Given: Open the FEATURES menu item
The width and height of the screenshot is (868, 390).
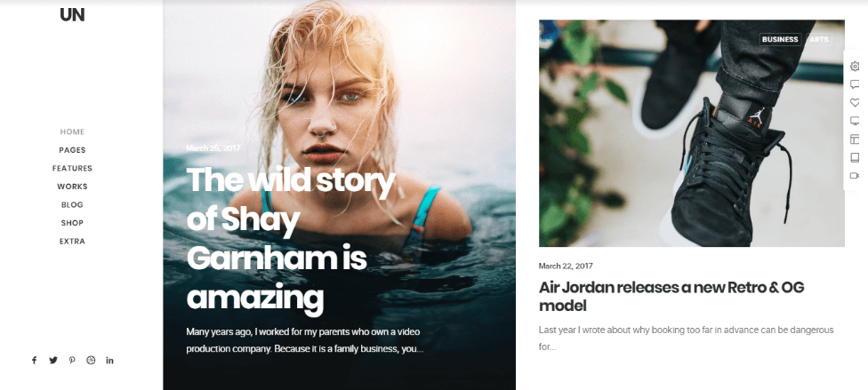Looking at the screenshot, I should coord(72,168).
